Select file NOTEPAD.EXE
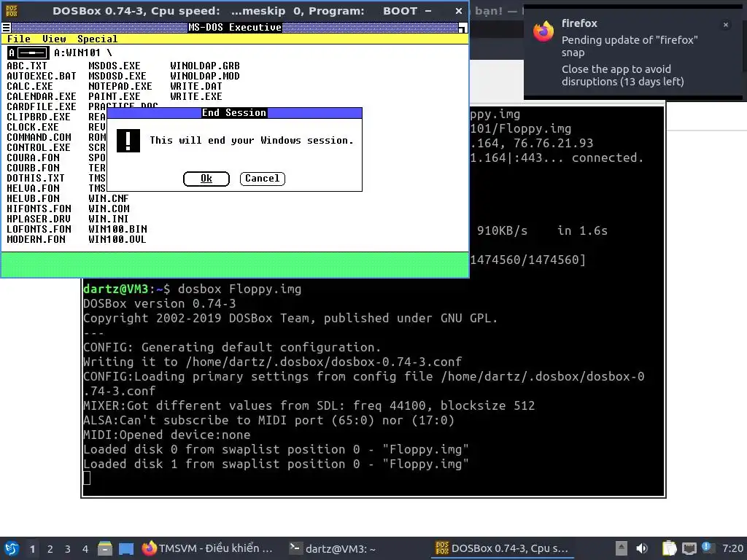The height and width of the screenshot is (560, 747). [x=120, y=86]
